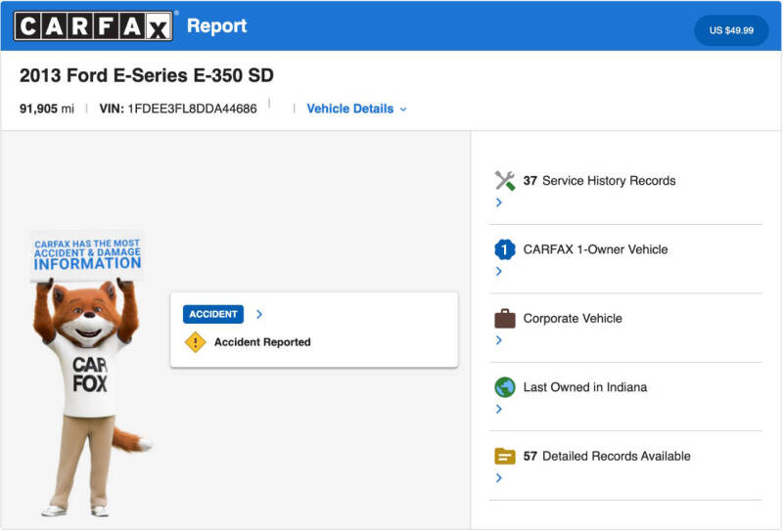Click the blue ACCIDENT badge
Viewport: 783px width, 532px height.
coord(213,315)
